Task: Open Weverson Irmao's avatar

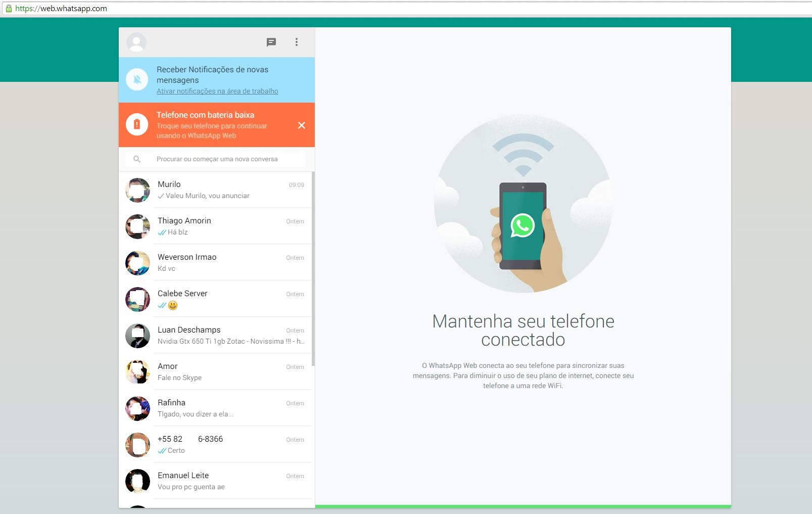Action: click(137, 263)
